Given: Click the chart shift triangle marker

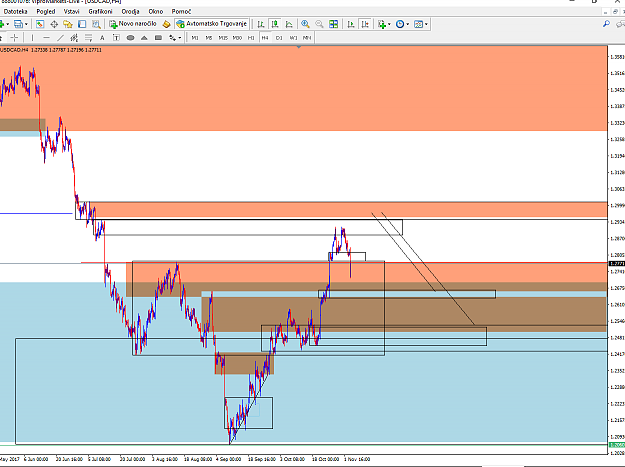Looking at the screenshot, I should click(299, 47).
